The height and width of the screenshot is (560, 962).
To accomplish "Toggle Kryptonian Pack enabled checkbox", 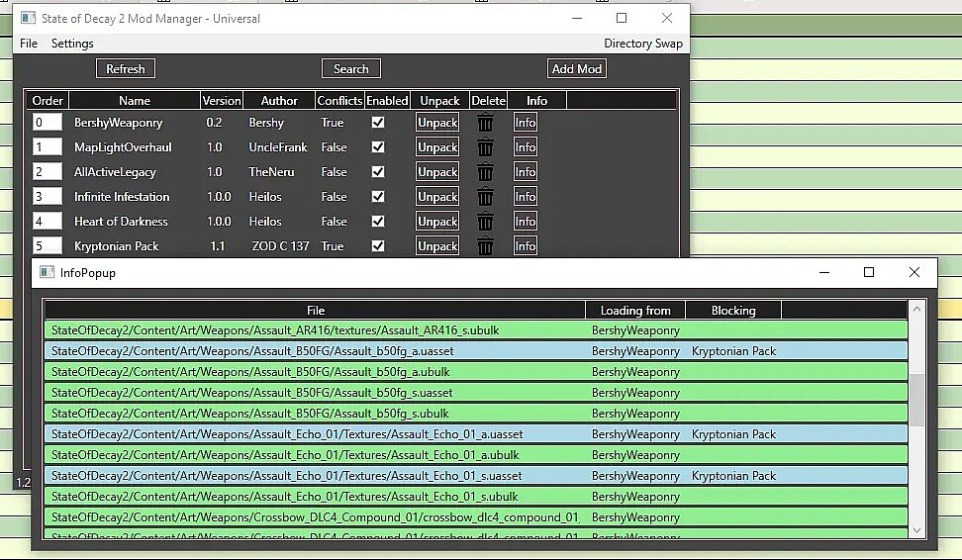I will coord(378,245).
